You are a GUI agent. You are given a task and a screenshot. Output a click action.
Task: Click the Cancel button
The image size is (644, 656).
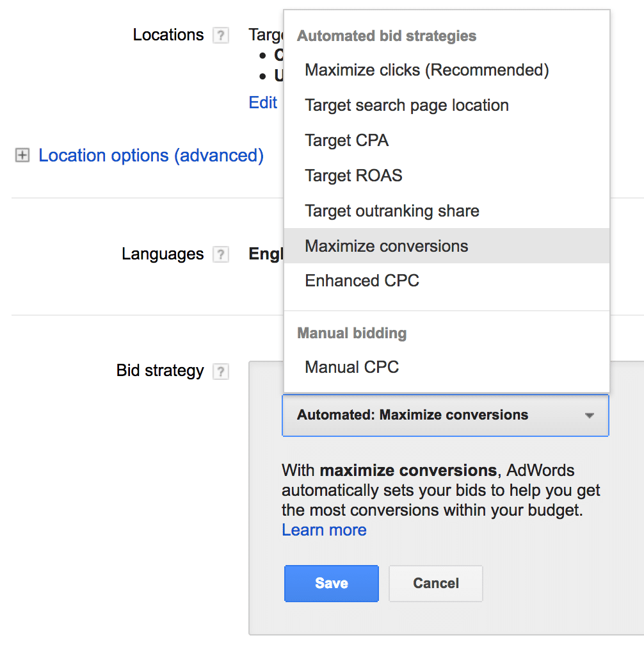click(x=435, y=583)
